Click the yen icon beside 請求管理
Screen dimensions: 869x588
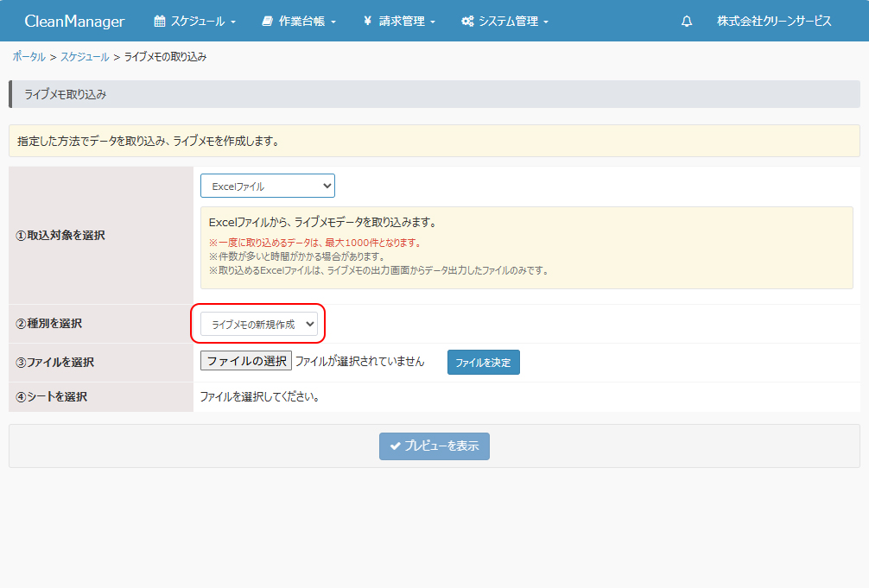tap(368, 21)
